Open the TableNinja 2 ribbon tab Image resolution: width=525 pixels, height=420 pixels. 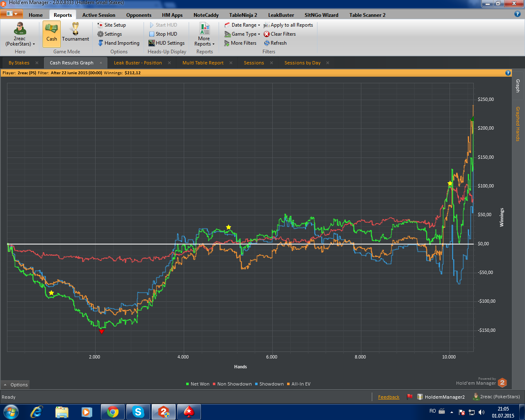point(243,15)
